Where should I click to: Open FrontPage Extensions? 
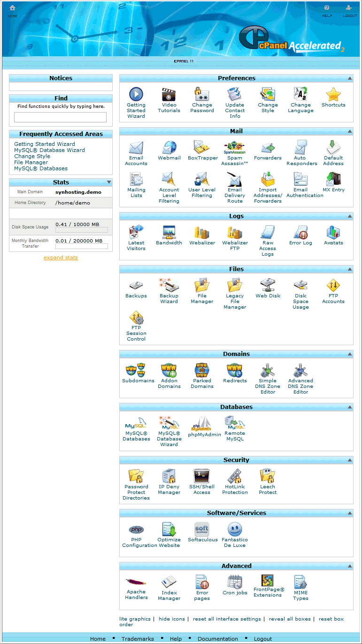click(x=268, y=581)
